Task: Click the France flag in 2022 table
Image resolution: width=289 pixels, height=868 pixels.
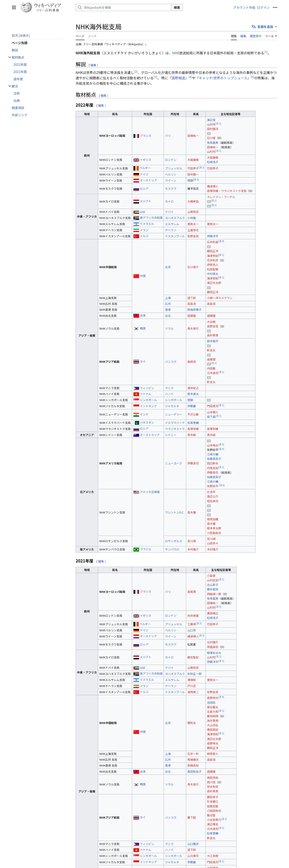Action: 136,136
